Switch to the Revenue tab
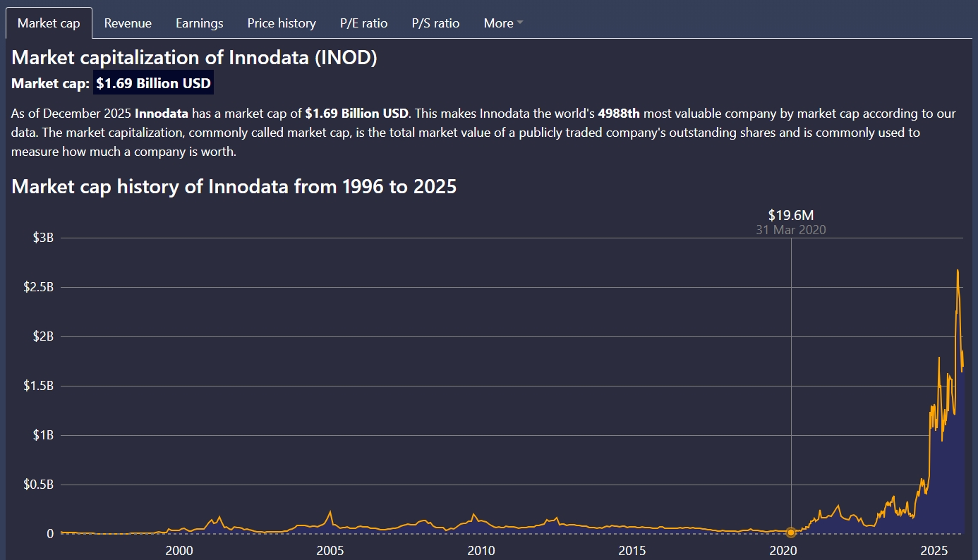Screen dimensions: 978x560 point(128,23)
